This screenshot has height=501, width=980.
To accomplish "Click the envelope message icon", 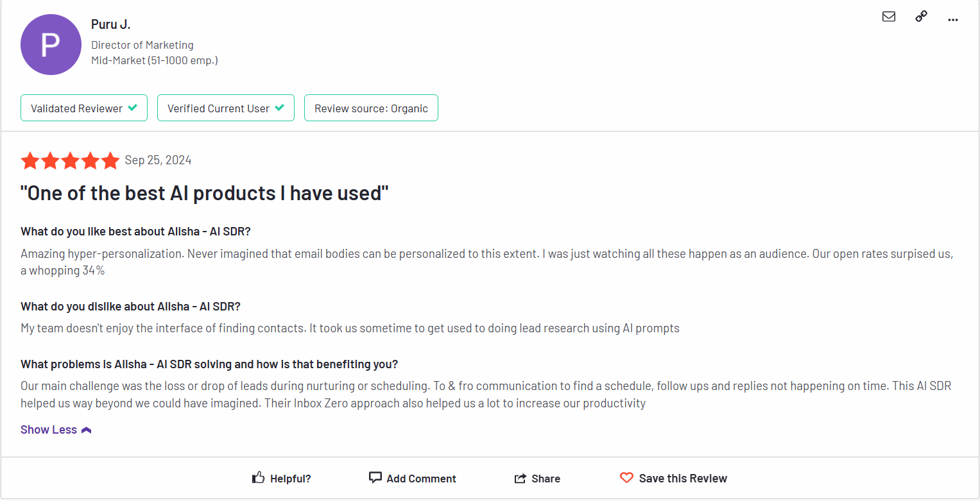I will click(x=889, y=17).
